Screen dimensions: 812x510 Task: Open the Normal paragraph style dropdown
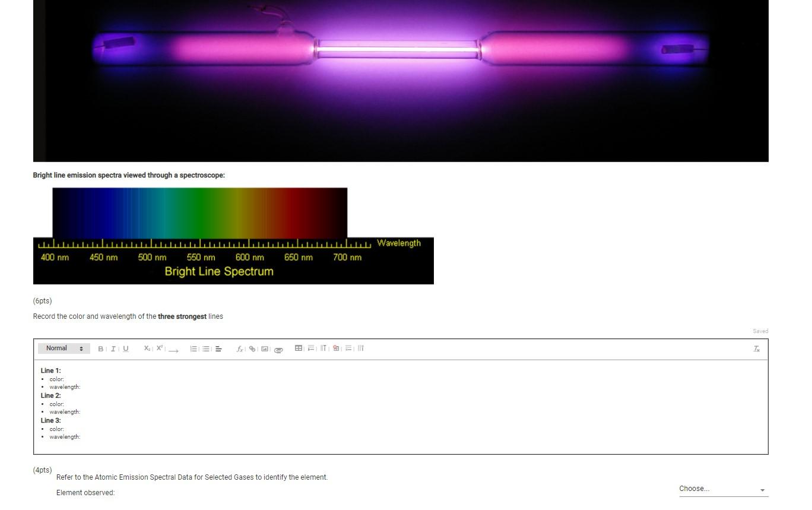coord(63,349)
